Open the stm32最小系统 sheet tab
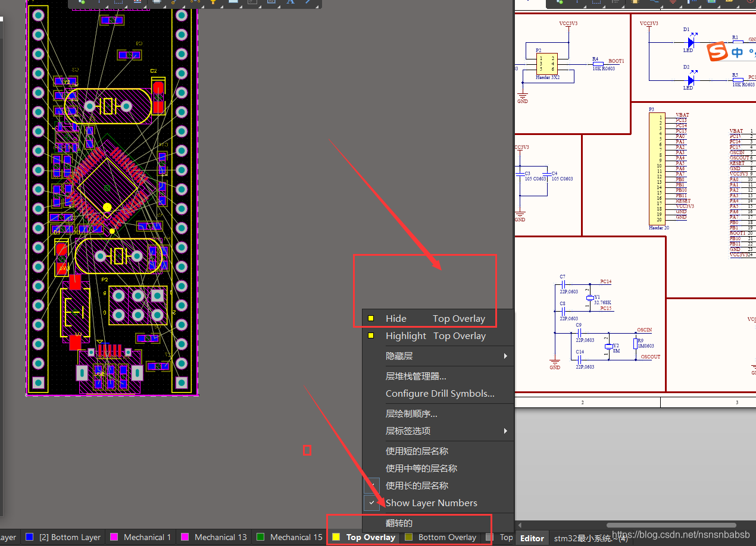 tap(591, 538)
